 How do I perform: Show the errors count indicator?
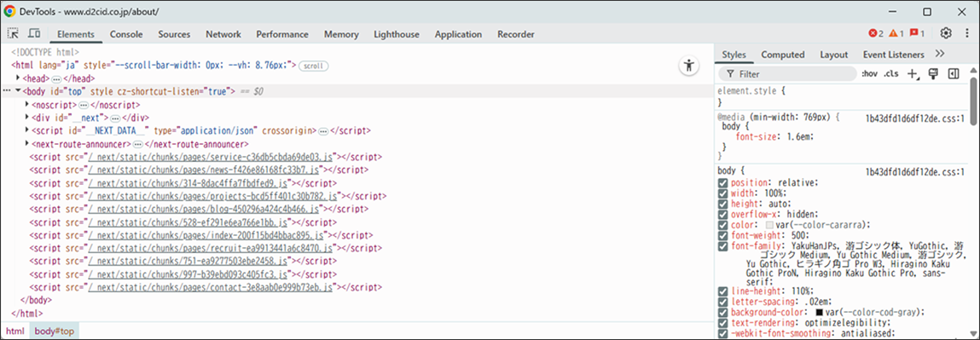coord(876,34)
